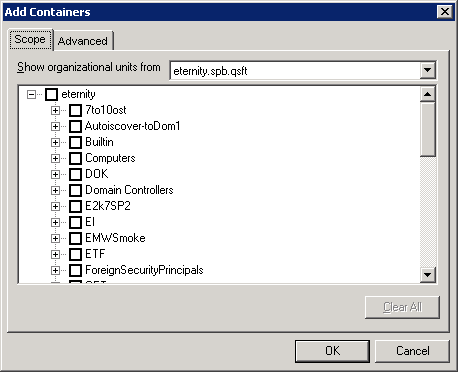458x372 pixels.
Task: Select the Autoiscover-toDom1 label
Action: (132, 126)
